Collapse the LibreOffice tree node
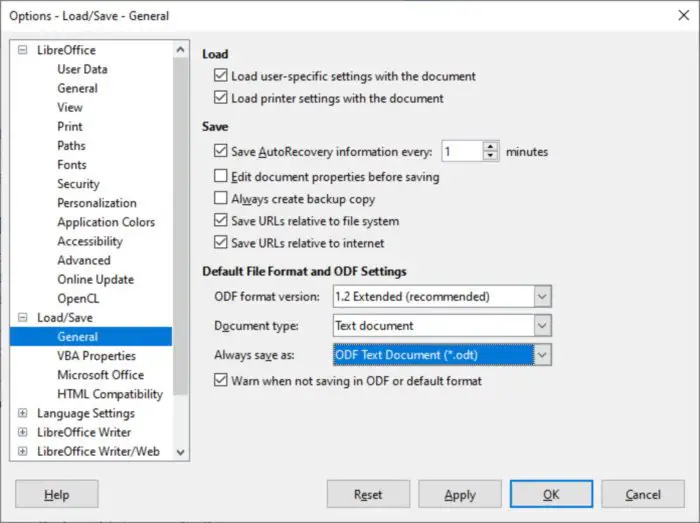700x523 pixels. click(x=22, y=50)
